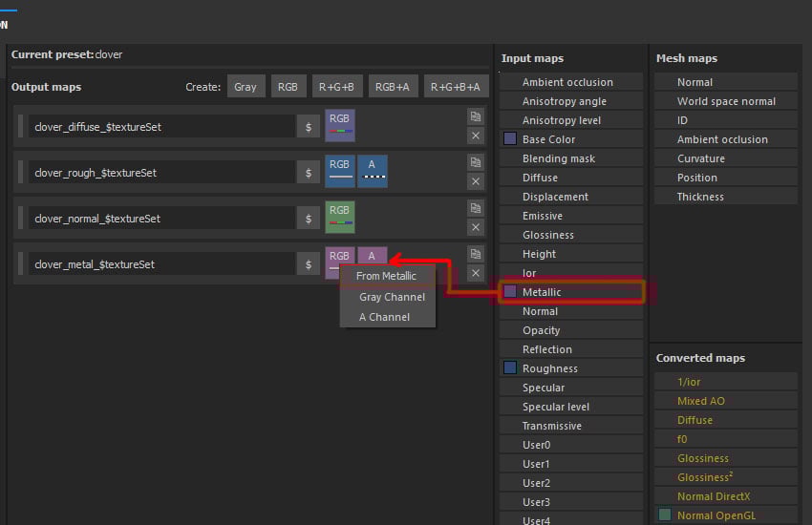
Task: Select Glossiness in Input maps
Action: point(571,236)
